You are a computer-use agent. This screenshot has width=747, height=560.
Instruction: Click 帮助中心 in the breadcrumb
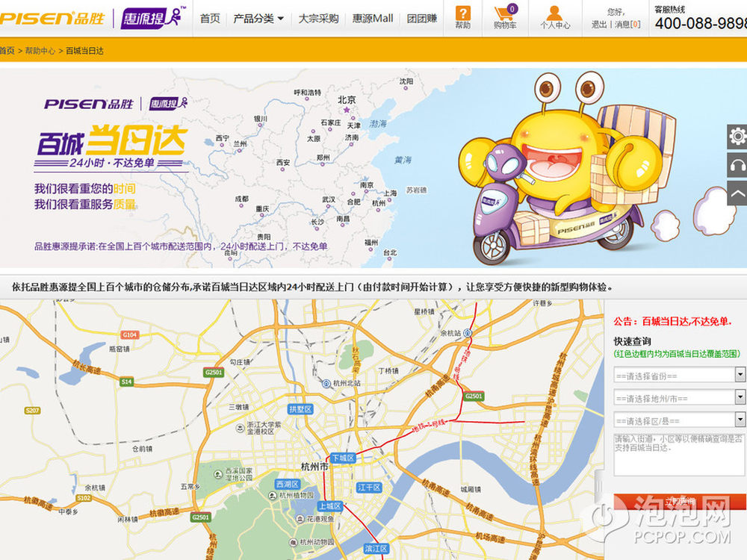[40, 51]
